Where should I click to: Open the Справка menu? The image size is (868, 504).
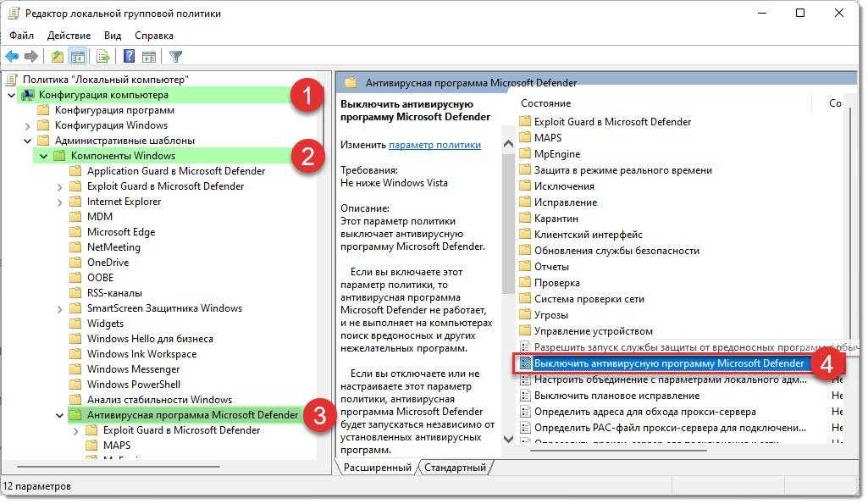pyautogui.click(x=154, y=36)
